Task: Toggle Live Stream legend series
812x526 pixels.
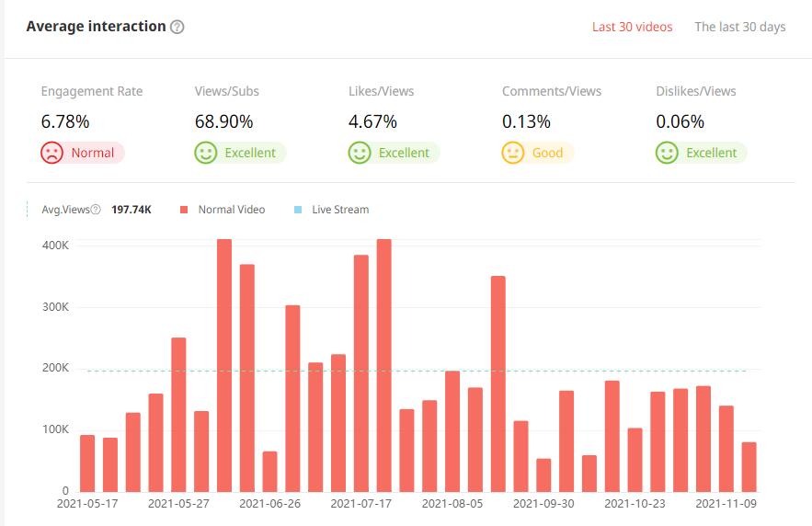Action: 339,210
